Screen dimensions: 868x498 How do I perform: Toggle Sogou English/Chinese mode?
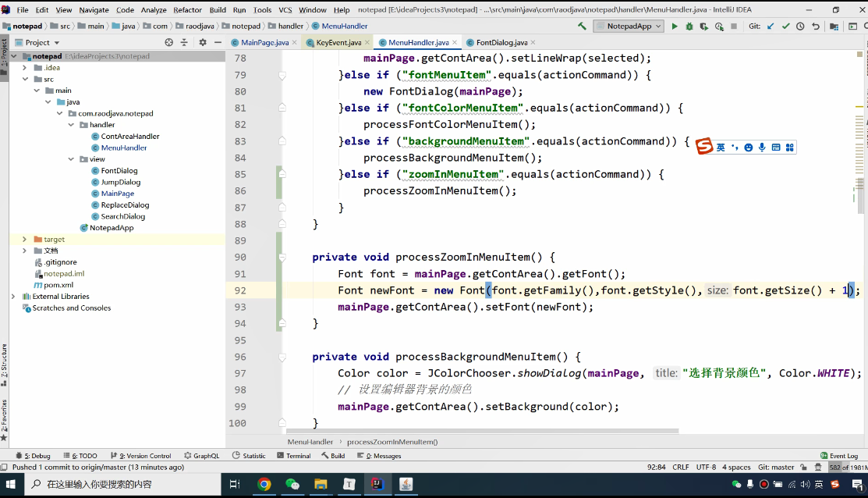coord(720,148)
